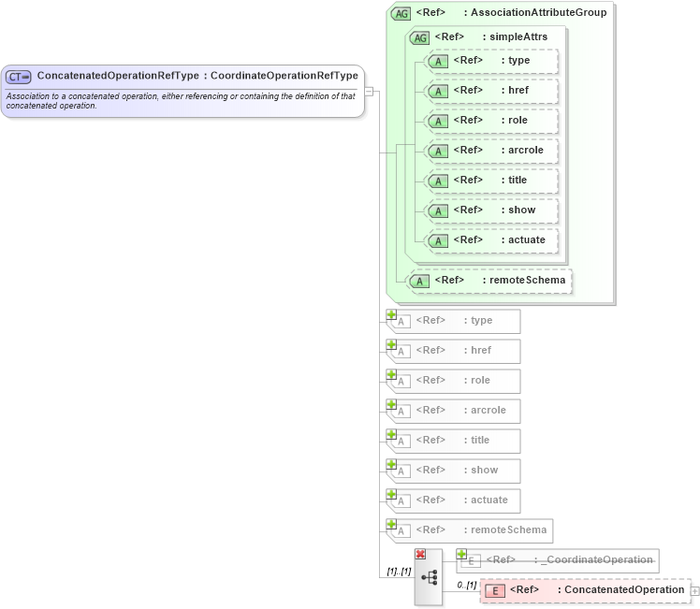The height and width of the screenshot is (609, 700).
Task: Select green ': role' attribute label
Action: tap(515, 120)
